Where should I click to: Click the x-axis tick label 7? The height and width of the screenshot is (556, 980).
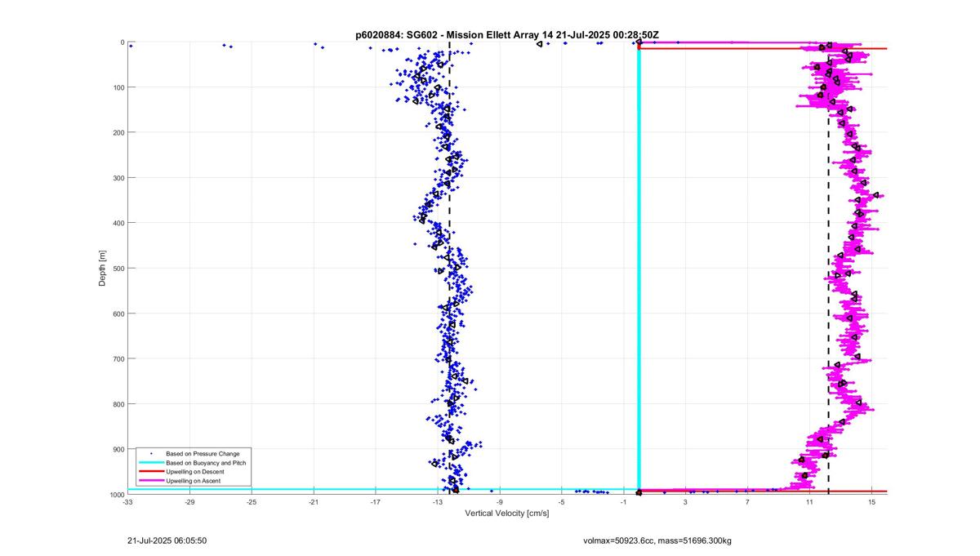(x=747, y=502)
